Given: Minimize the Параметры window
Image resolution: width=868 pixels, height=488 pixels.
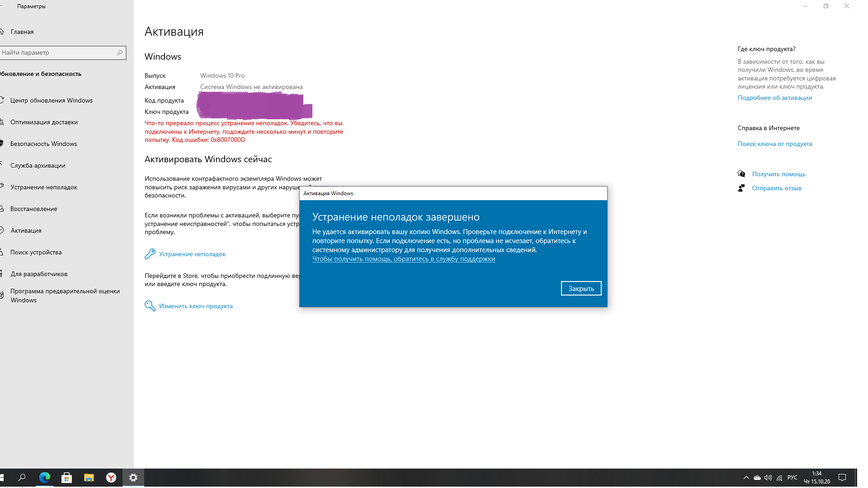Looking at the screenshot, I should point(805,6).
